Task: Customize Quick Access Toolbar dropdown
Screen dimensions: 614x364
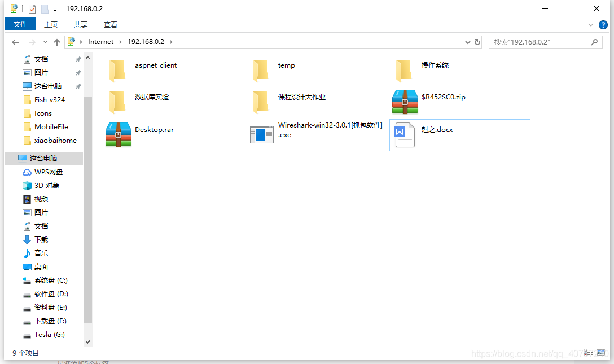Action: coord(55,9)
